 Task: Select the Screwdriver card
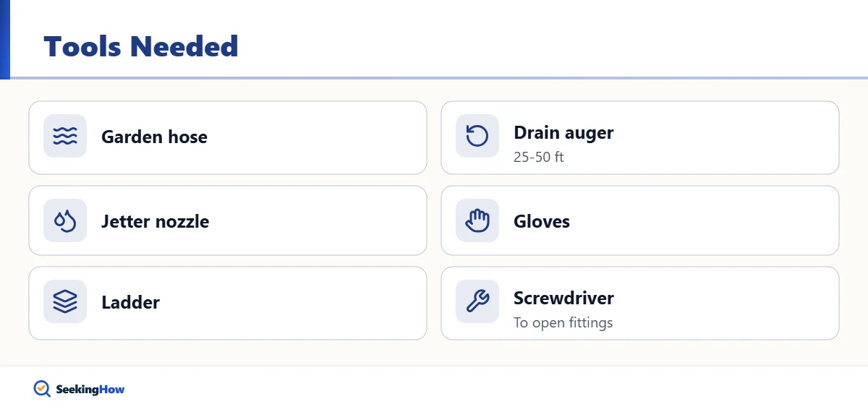click(x=640, y=303)
